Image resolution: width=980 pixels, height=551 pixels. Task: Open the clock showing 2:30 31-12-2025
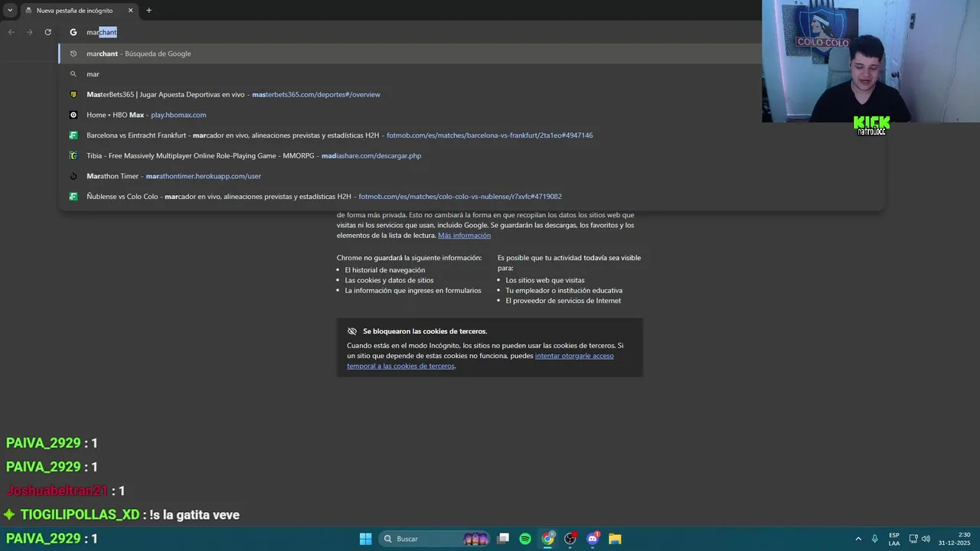pyautogui.click(x=955, y=539)
